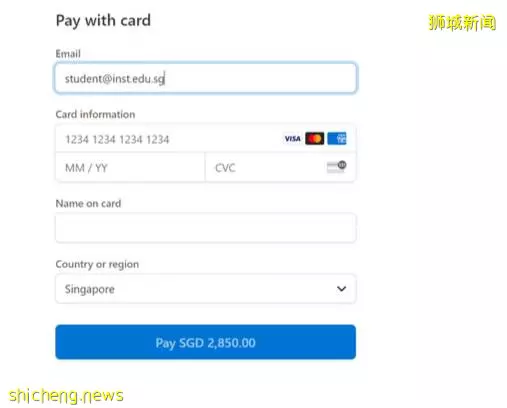
Task: Click the American Express logo
Action: click(x=337, y=139)
